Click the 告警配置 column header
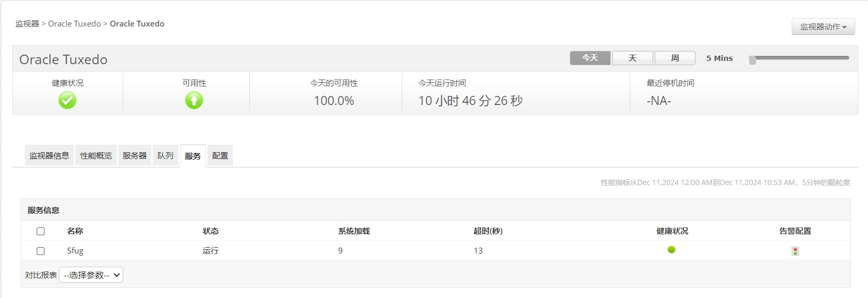The image size is (868, 298). tap(795, 231)
